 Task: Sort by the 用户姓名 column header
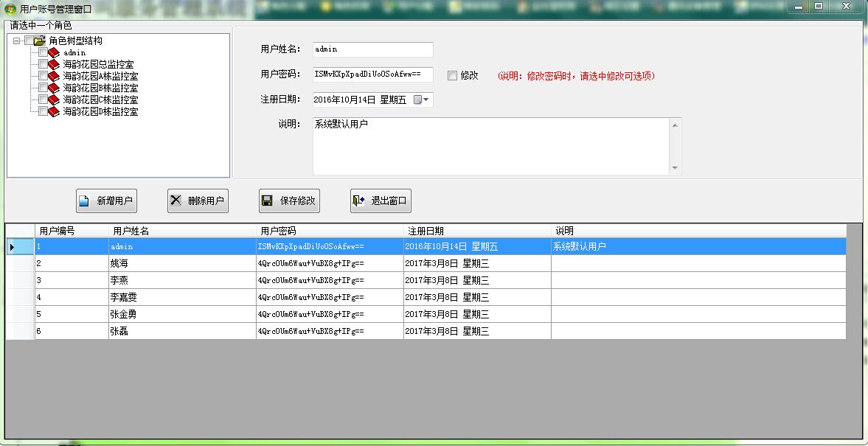[182, 231]
